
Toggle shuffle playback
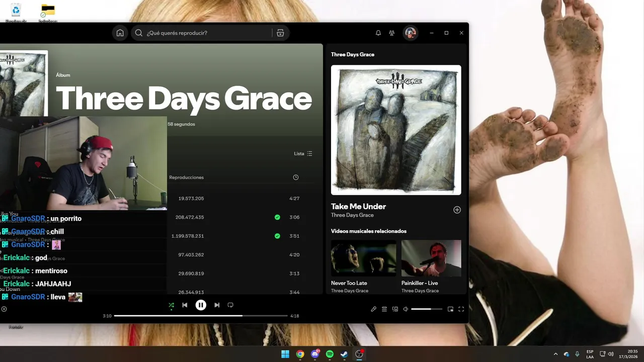172,305
